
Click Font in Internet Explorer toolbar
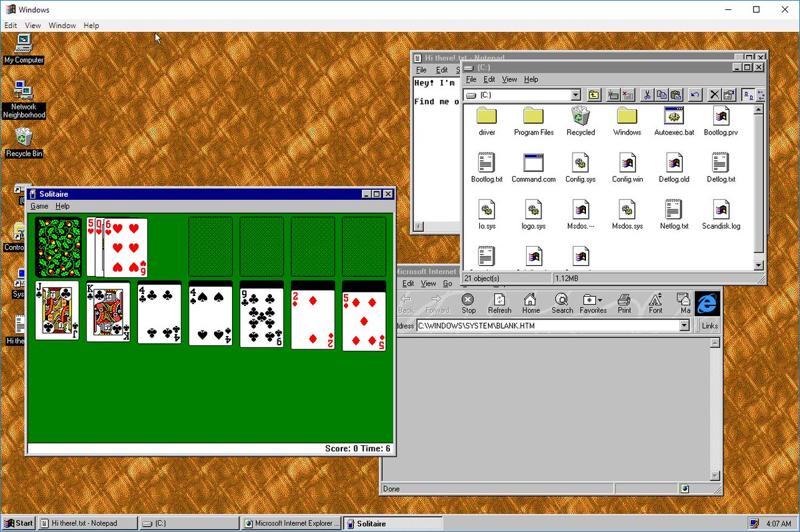655,304
